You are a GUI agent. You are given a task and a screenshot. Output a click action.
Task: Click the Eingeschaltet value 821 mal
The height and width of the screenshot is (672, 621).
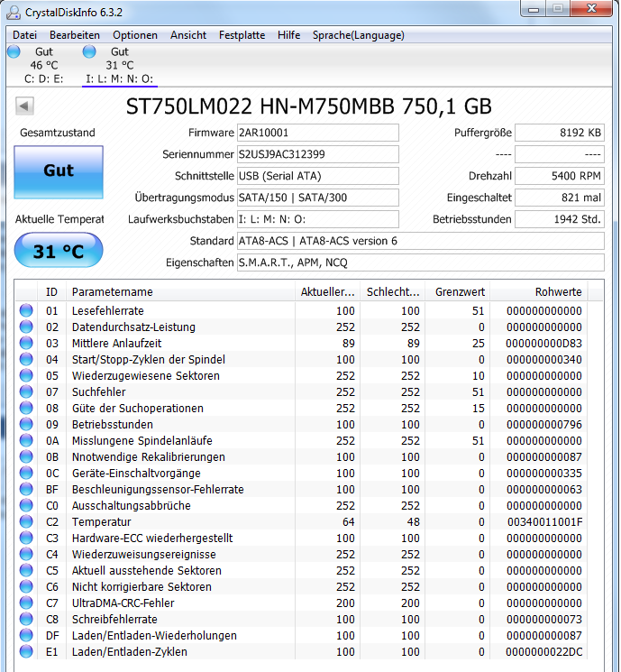[560, 198]
